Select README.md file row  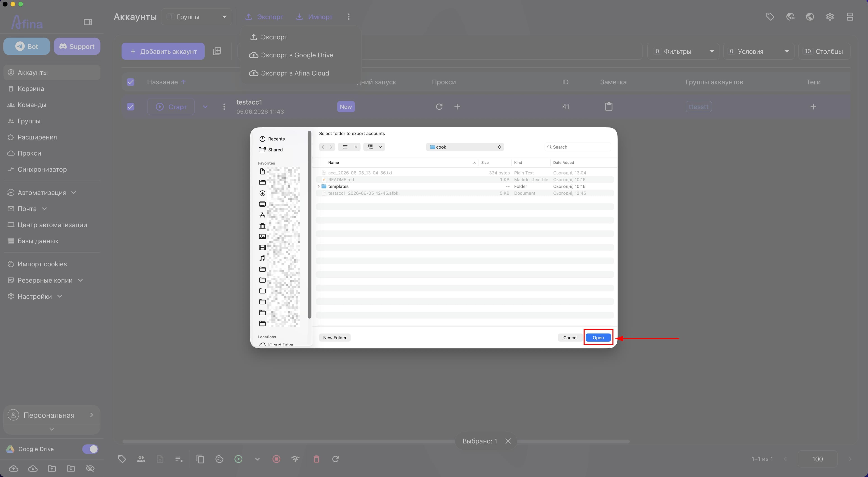(465, 180)
